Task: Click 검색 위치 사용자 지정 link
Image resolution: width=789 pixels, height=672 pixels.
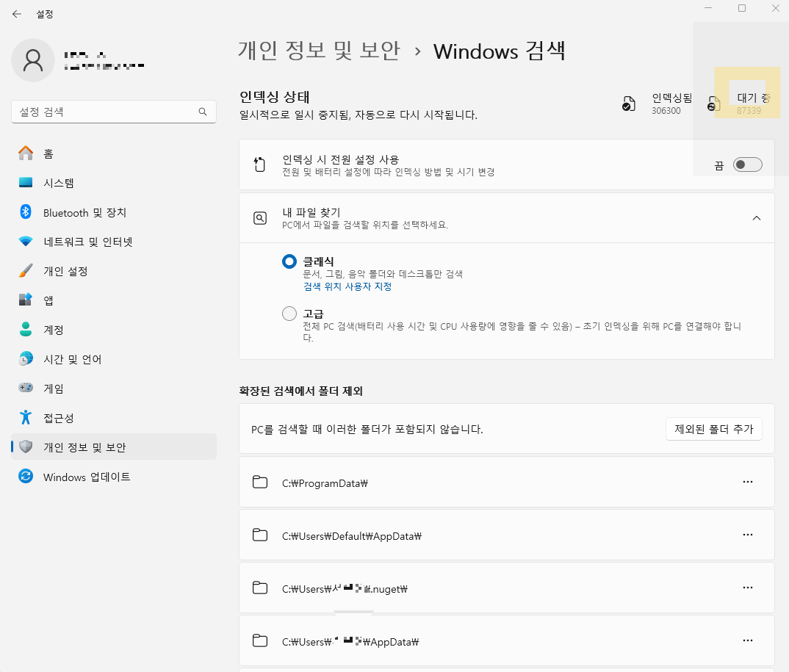Action: point(347,286)
